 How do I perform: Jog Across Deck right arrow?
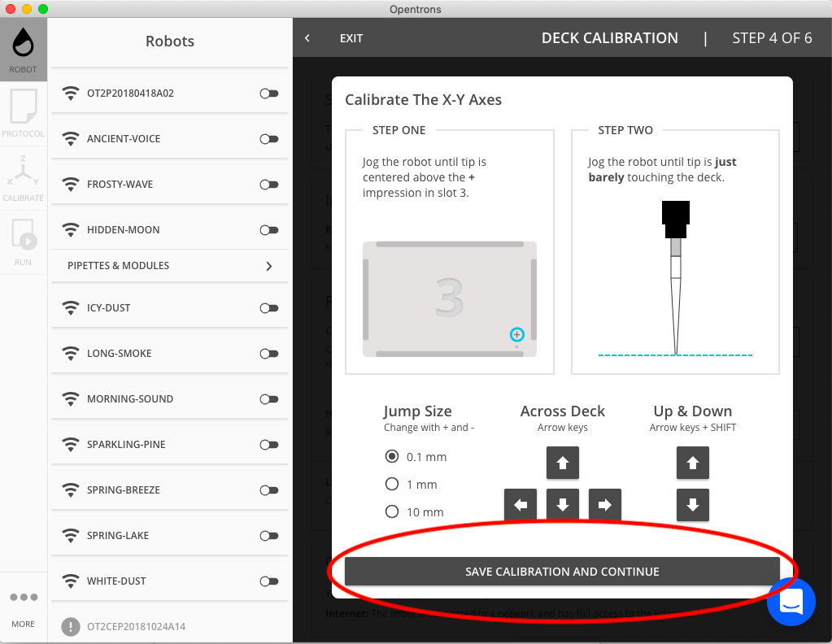pos(605,504)
